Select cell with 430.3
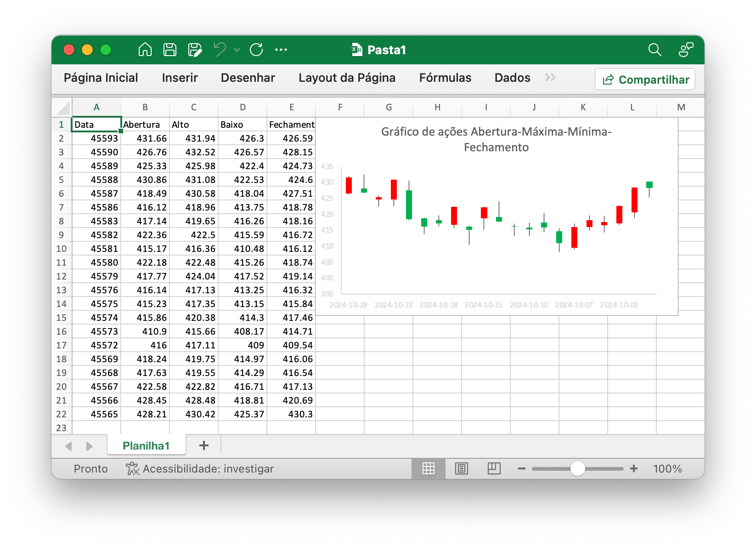This screenshot has width=756, height=547. (x=292, y=414)
